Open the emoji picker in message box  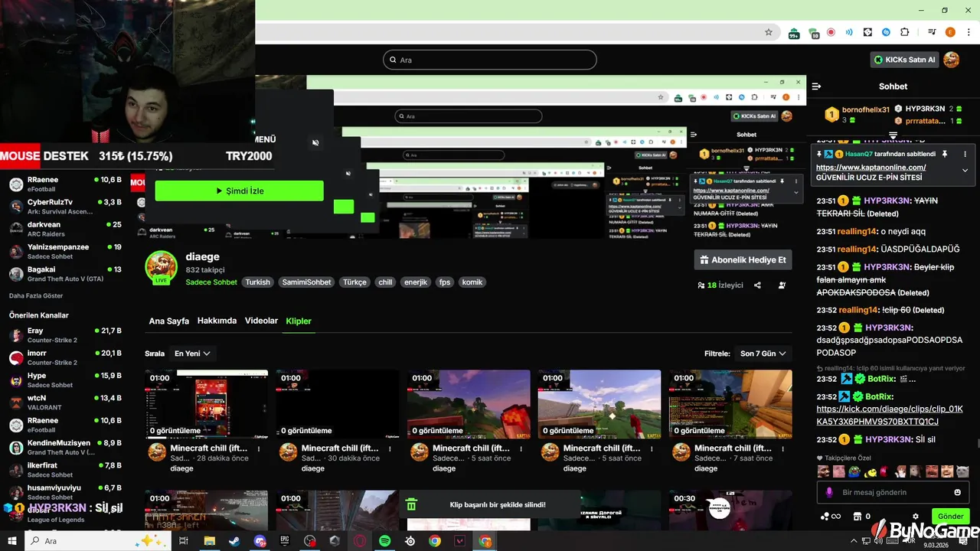tap(957, 492)
